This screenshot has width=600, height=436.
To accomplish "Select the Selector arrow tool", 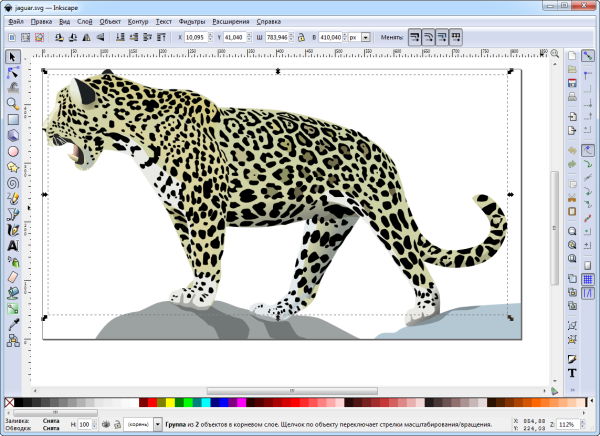I will click(x=13, y=57).
